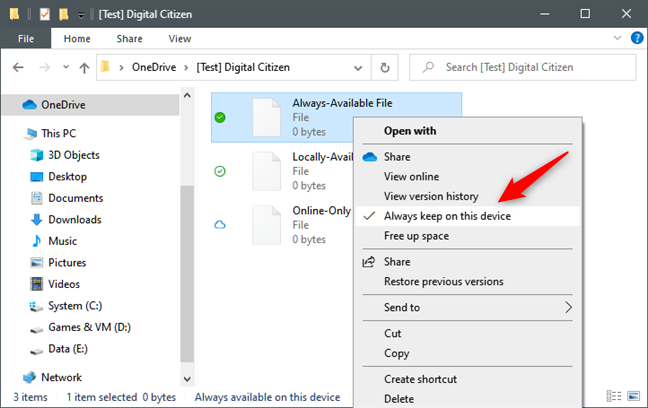Screen dimensions: 648x408
Task: Click 'Always available on this device' status text
Action: point(267,397)
